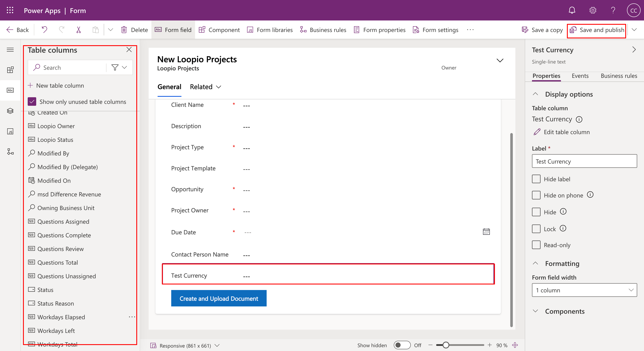
Task: Check the Read-only checkbox
Action: click(x=536, y=245)
